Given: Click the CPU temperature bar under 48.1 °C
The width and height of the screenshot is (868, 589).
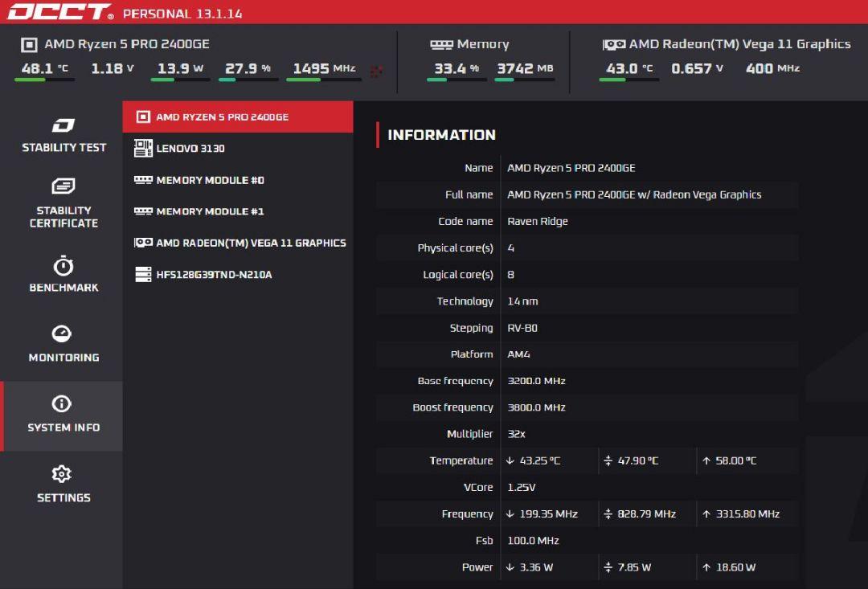Looking at the screenshot, I should 44,80.
